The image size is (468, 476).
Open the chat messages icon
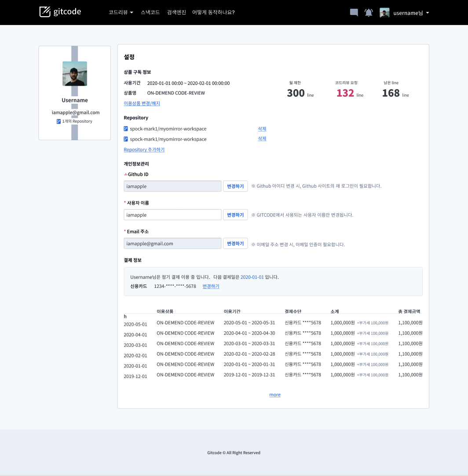(x=354, y=12)
